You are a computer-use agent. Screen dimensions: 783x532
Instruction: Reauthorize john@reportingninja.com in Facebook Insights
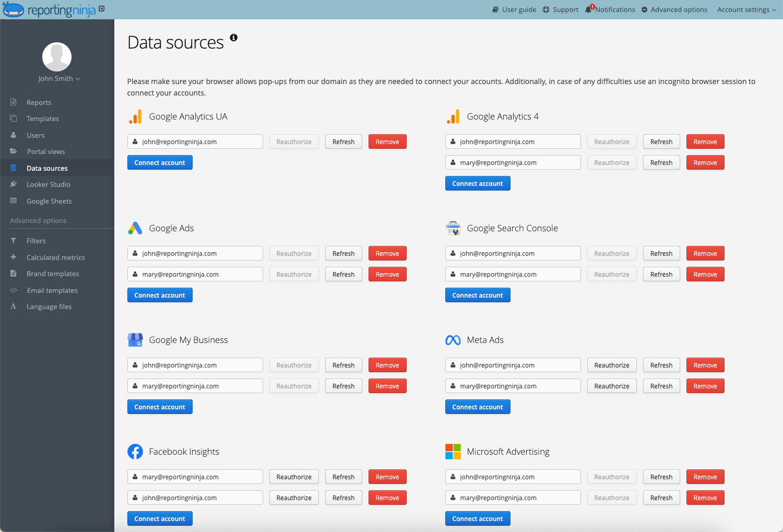pyautogui.click(x=294, y=498)
